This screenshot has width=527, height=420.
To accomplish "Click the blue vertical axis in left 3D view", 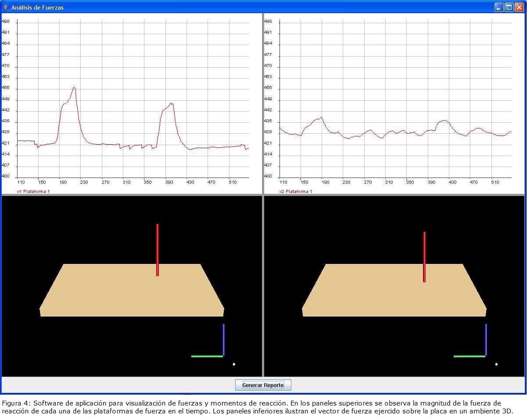I will (223, 339).
